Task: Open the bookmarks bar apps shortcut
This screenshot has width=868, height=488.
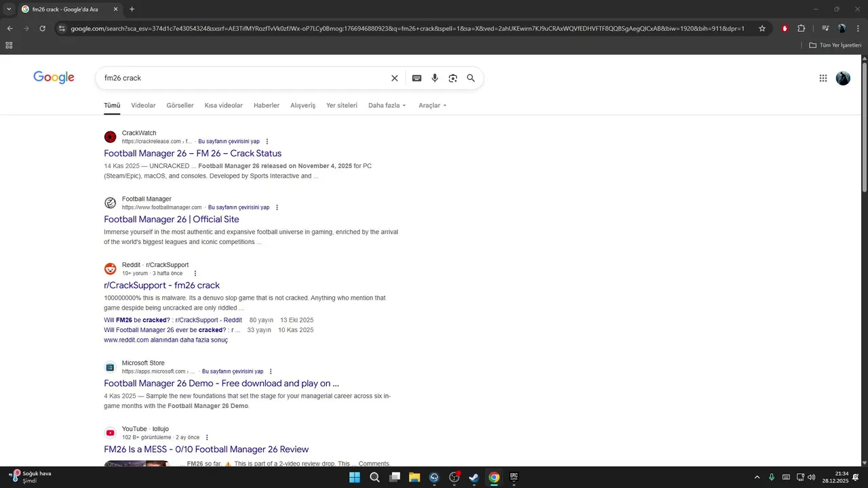Action: click(9, 45)
